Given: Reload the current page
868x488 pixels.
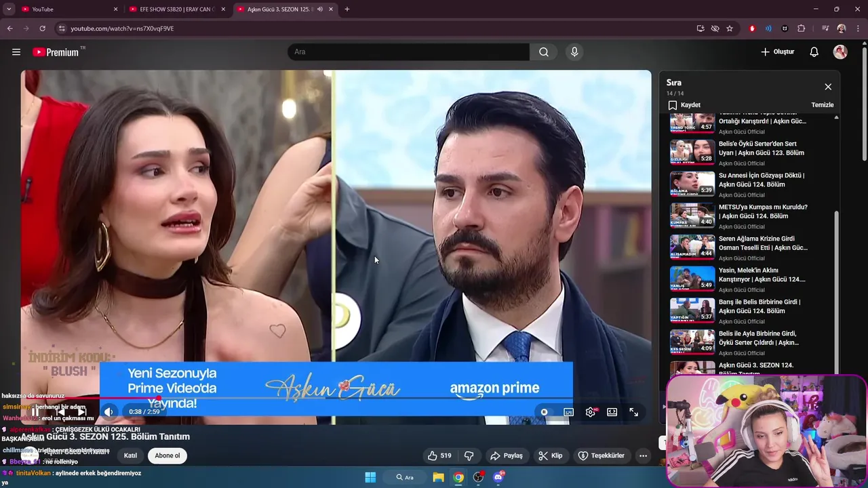Looking at the screenshot, I should [x=42, y=28].
